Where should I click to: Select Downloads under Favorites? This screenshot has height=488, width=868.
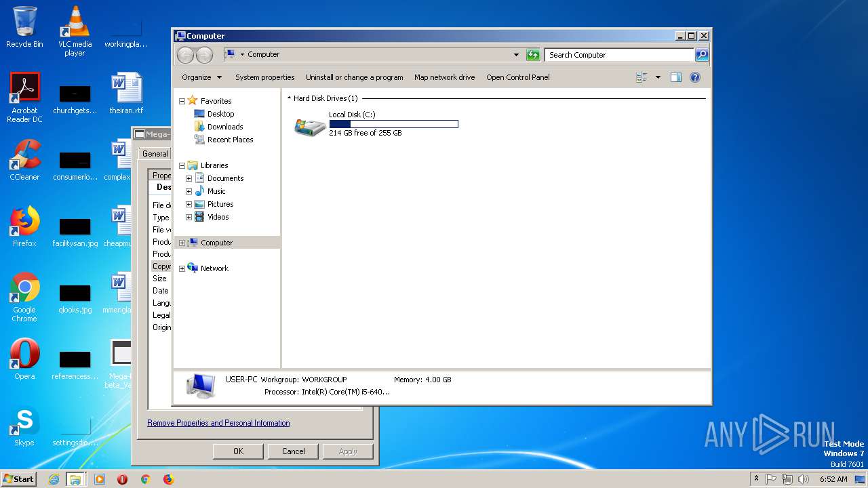click(225, 127)
